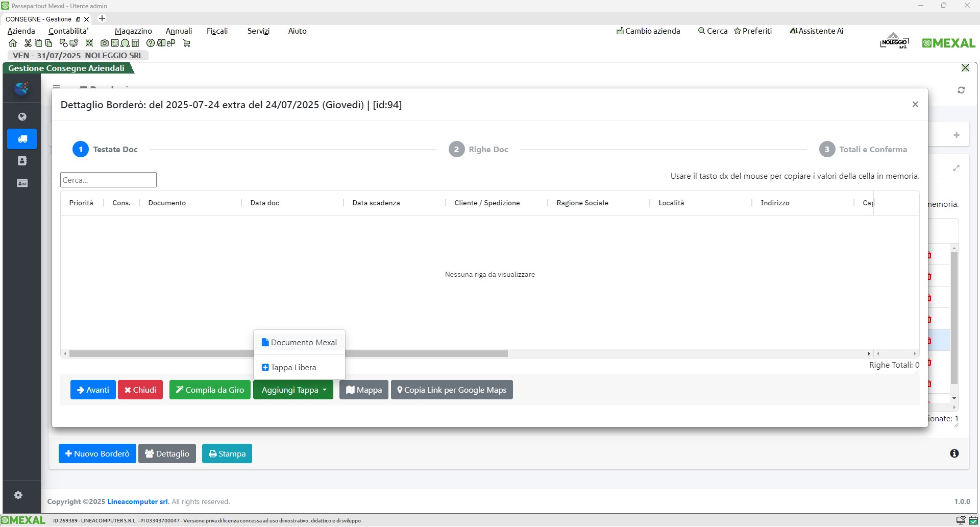Open the globe icon in sidebar
This screenshot has height=527, width=980.
[22, 117]
